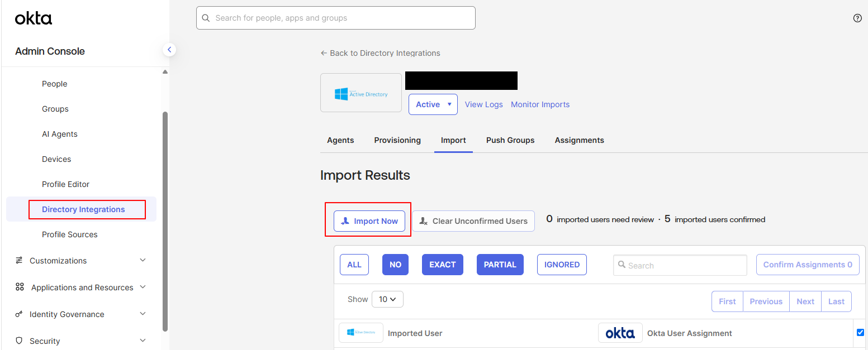Viewport: 868px width, 350px height.
Task: Click the global search field
Action: [336, 18]
